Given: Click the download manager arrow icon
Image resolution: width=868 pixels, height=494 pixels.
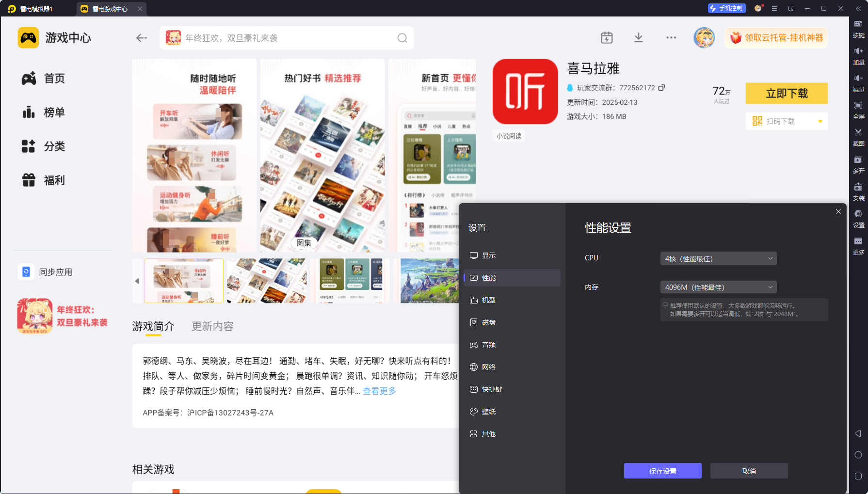Looking at the screenshot, I should [639, 38].
